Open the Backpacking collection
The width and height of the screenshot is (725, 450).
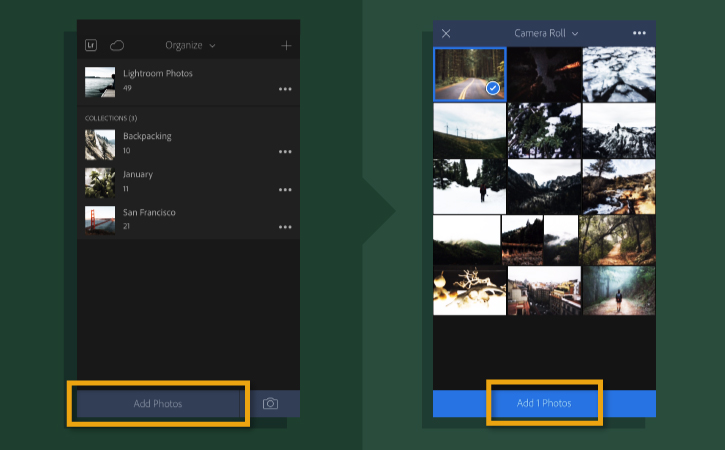click(x=188, y=145)
